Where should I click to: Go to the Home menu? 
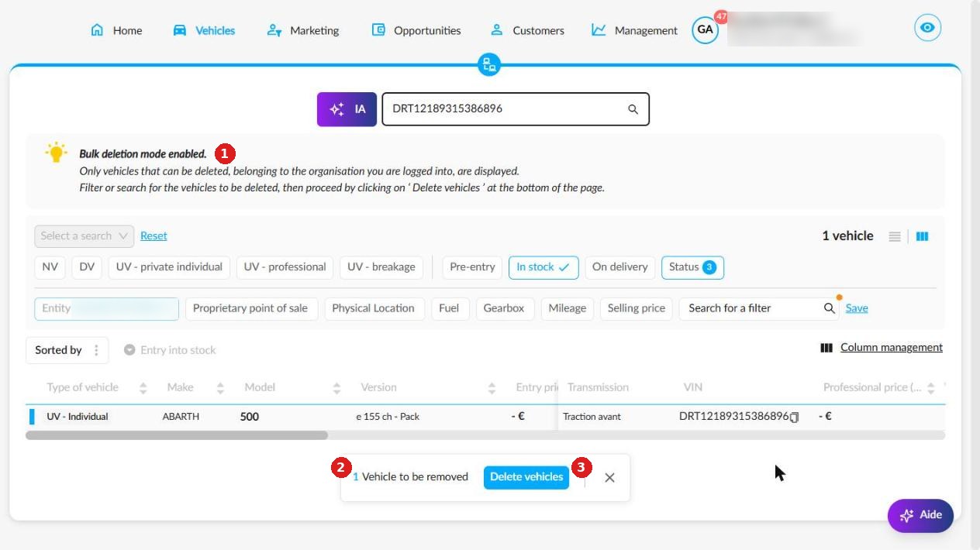coord(116,30)
